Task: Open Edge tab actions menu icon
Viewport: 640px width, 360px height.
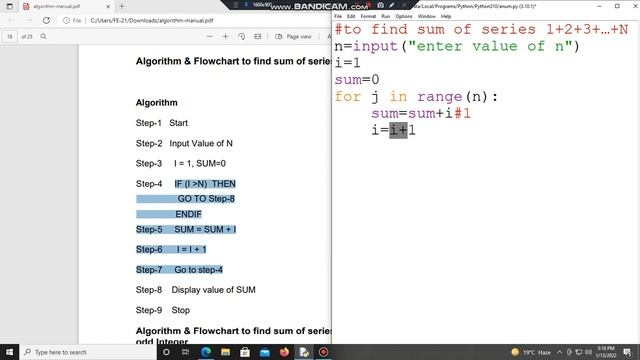Action: tap(9, 7)
